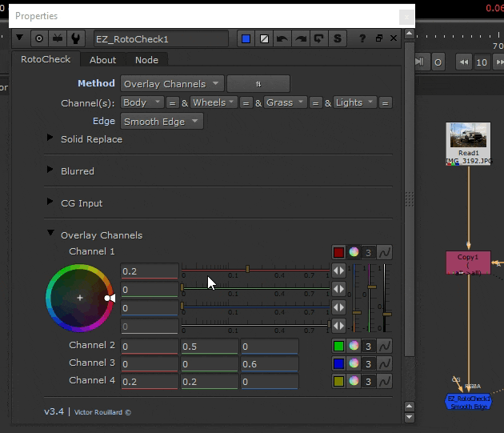The width and height of the screenshot is (504, 433).
Task: Click the undo arrow in node header
Action: click(x=282, y=38)
